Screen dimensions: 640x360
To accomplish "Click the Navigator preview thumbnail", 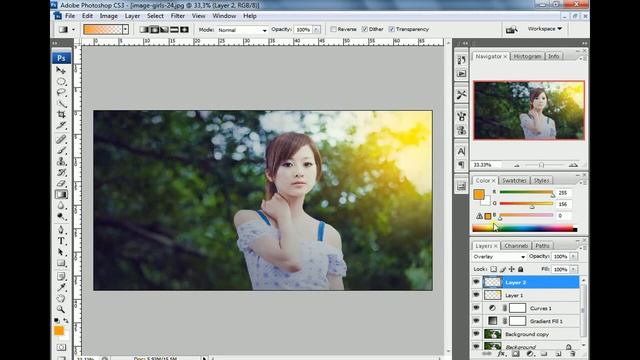I will click(529, 110).
